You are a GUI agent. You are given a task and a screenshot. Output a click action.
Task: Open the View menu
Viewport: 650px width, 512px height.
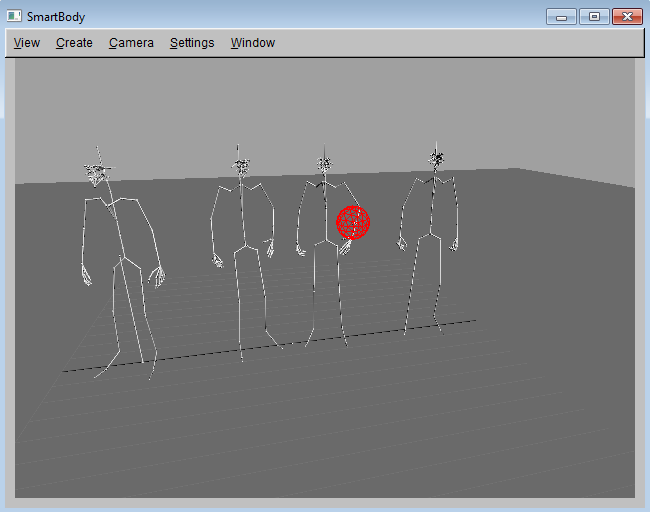click(27, 43)
